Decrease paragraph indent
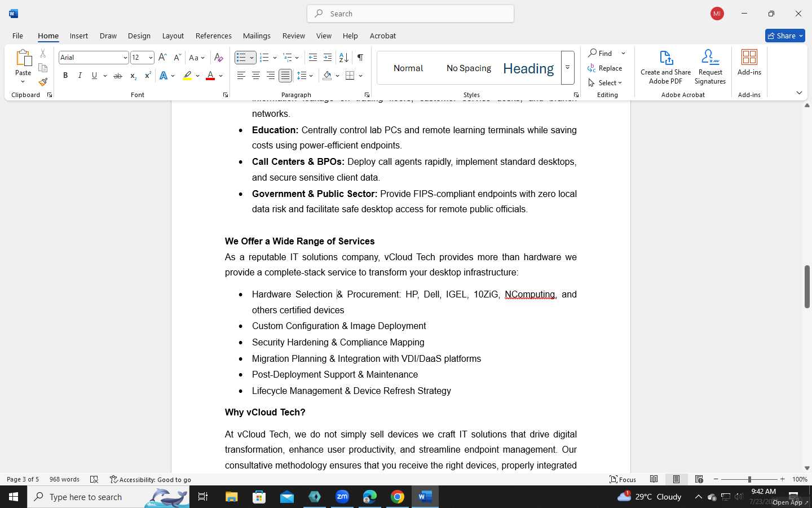The height and width of the screenshot is (508, 812). (x=313, y=58)
